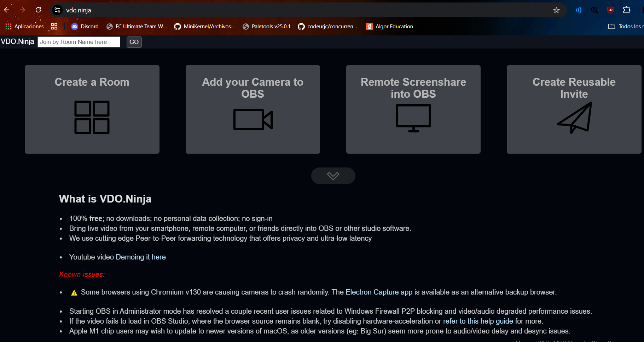The width and height of the screenshot is (644, 342).
Task: Click the red Known issues label
Action: click(82, 274)
